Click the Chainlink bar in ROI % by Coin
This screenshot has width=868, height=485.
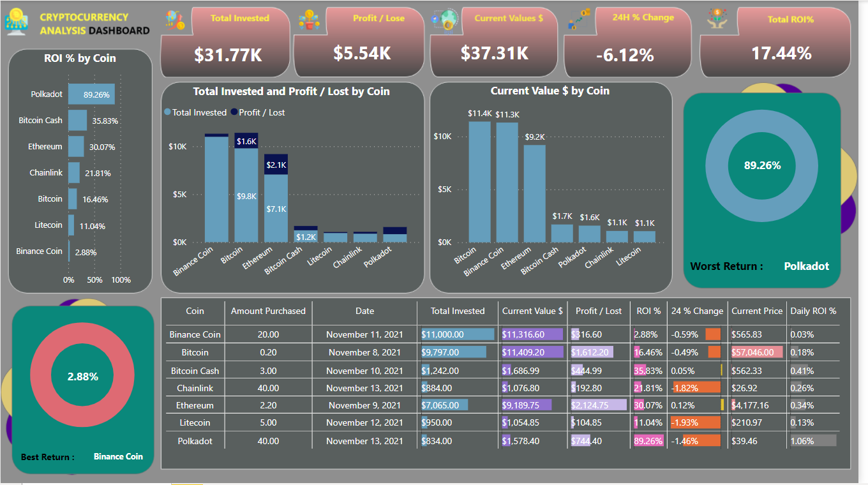point(74,173)
